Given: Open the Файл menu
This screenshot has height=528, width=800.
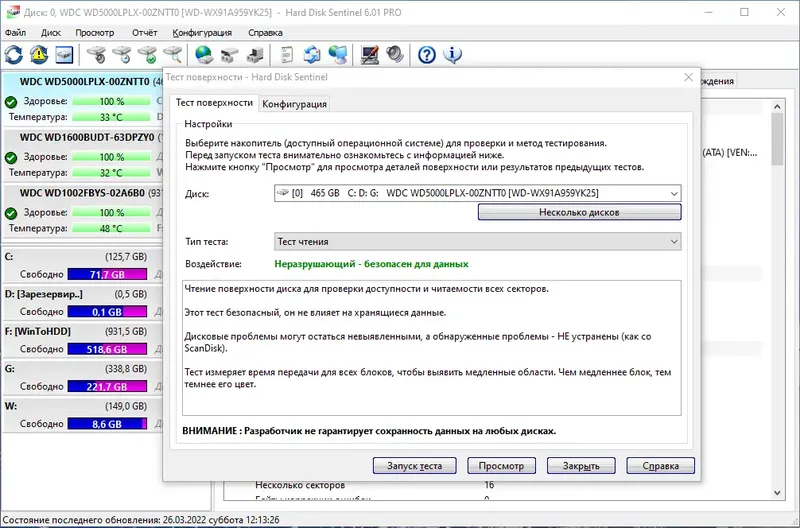Looking at the screenshot, I should (15, 33).
